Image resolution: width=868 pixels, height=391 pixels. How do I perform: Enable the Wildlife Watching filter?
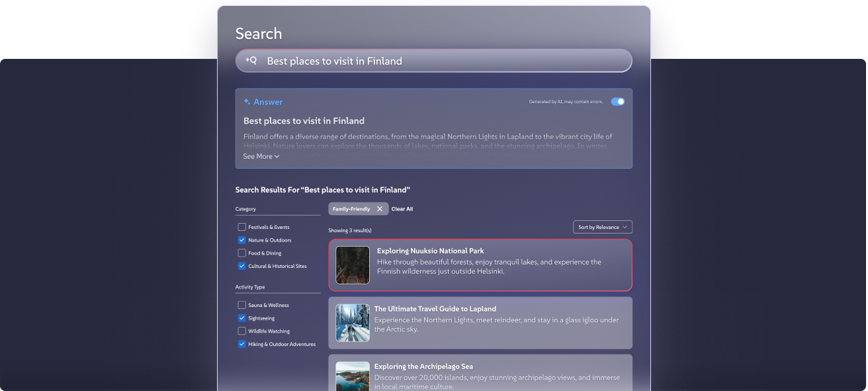point(242,331)
